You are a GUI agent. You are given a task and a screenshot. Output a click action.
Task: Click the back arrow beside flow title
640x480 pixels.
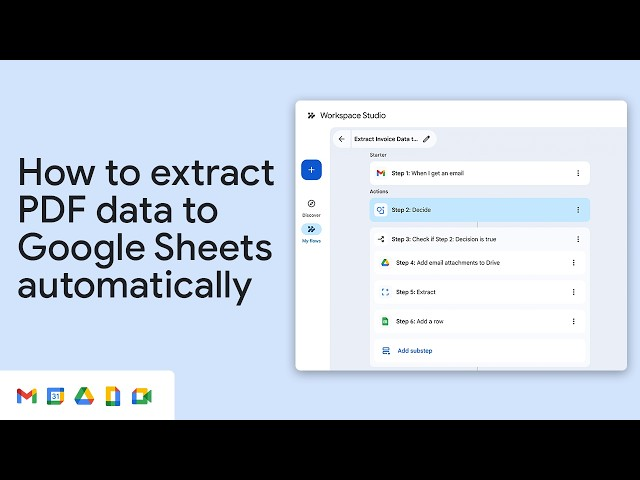[x=341, y=139]
